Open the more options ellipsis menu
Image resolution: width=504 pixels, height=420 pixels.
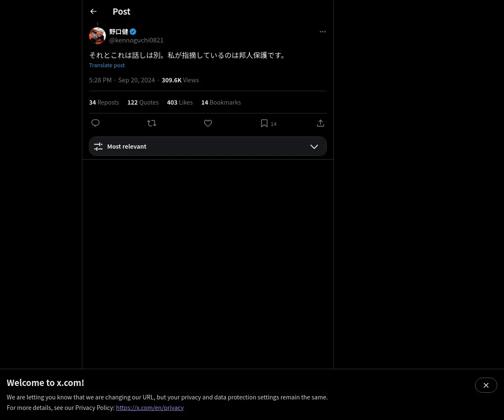click(323, 31)
